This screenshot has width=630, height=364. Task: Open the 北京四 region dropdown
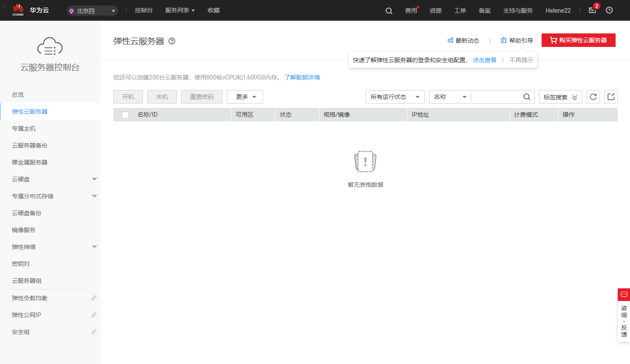click(x=92, y=11)
